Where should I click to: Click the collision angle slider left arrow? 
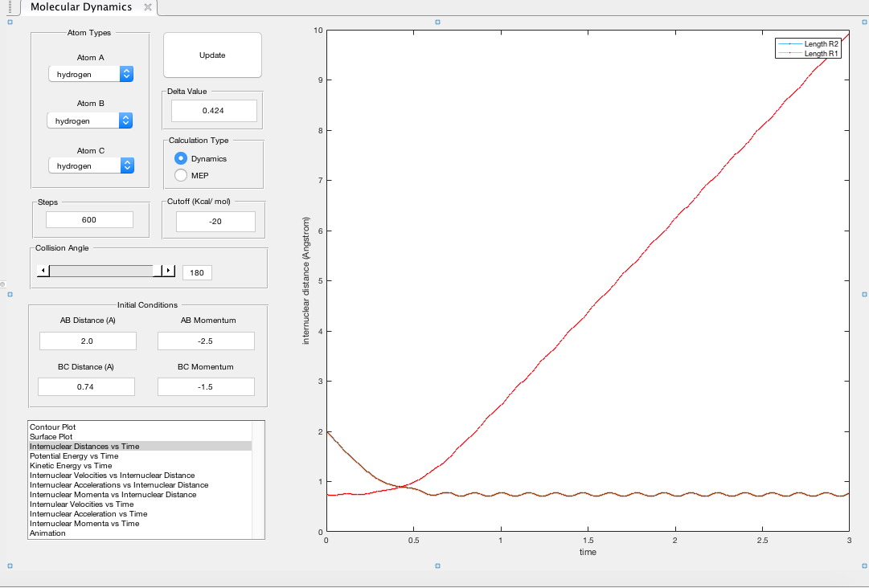pos(43,270)
